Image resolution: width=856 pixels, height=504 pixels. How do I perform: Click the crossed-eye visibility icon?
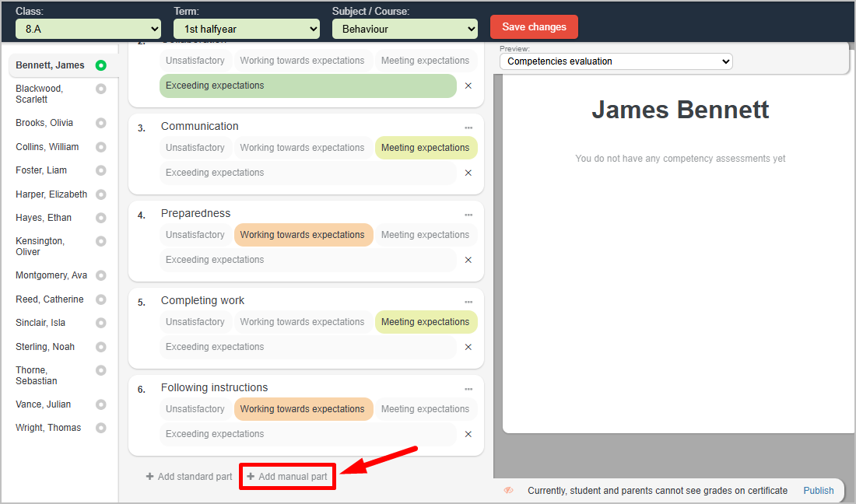(x=509, y=491)
